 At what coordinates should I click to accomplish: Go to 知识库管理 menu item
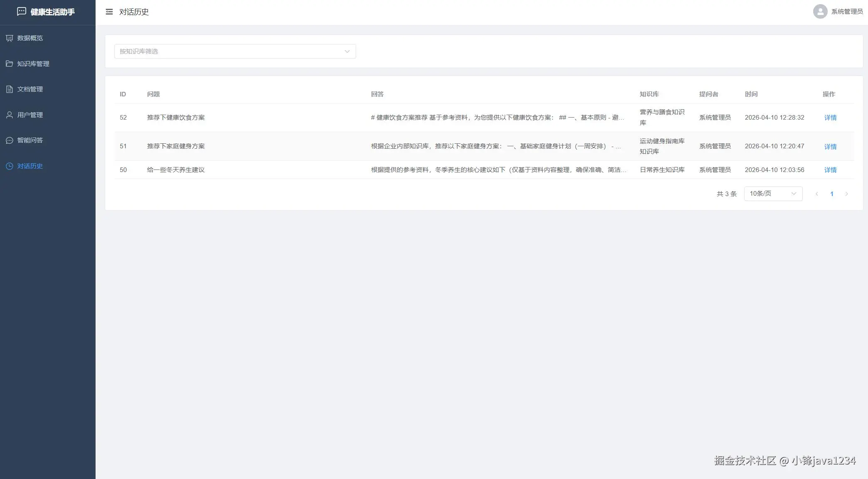[x=33, y=64]
